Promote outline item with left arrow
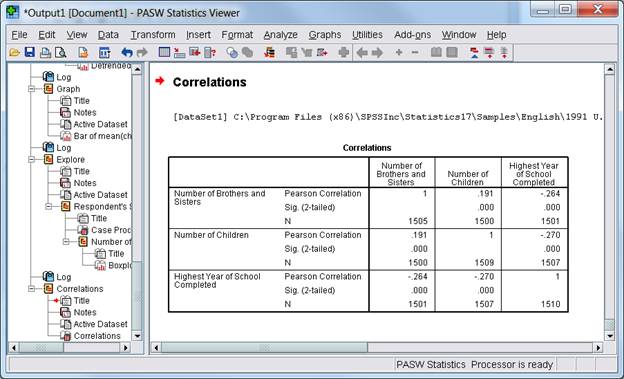The image size is (624, 379). (362, 52)
